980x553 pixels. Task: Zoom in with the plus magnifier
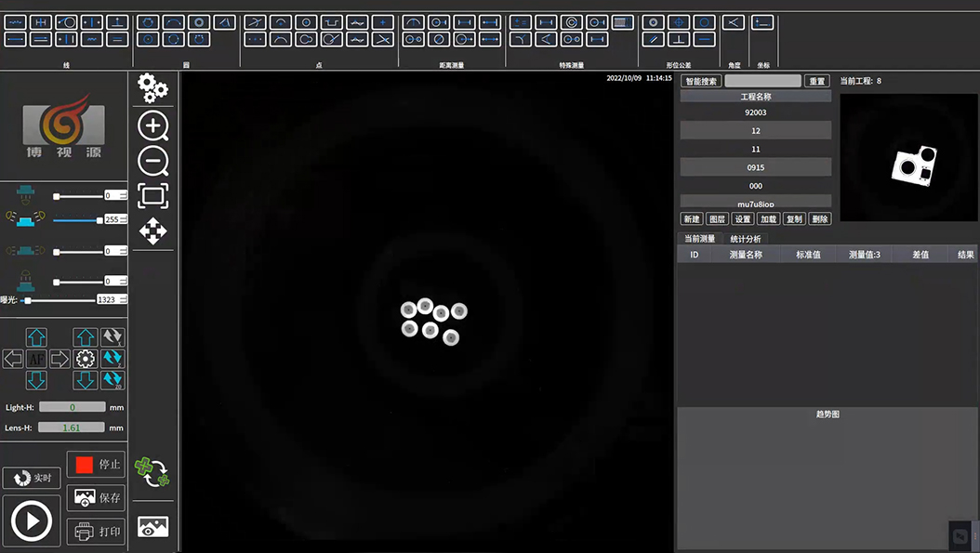153,126
